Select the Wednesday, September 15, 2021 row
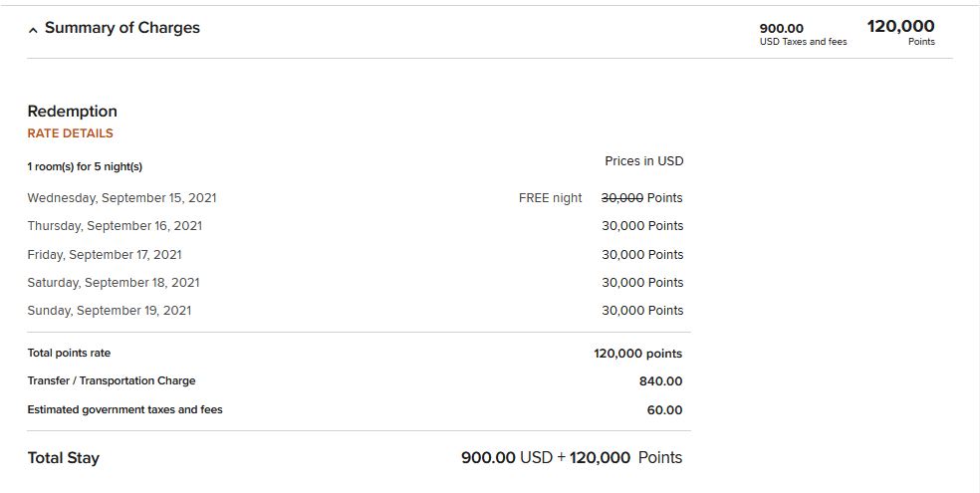 (x=355, y=198)
